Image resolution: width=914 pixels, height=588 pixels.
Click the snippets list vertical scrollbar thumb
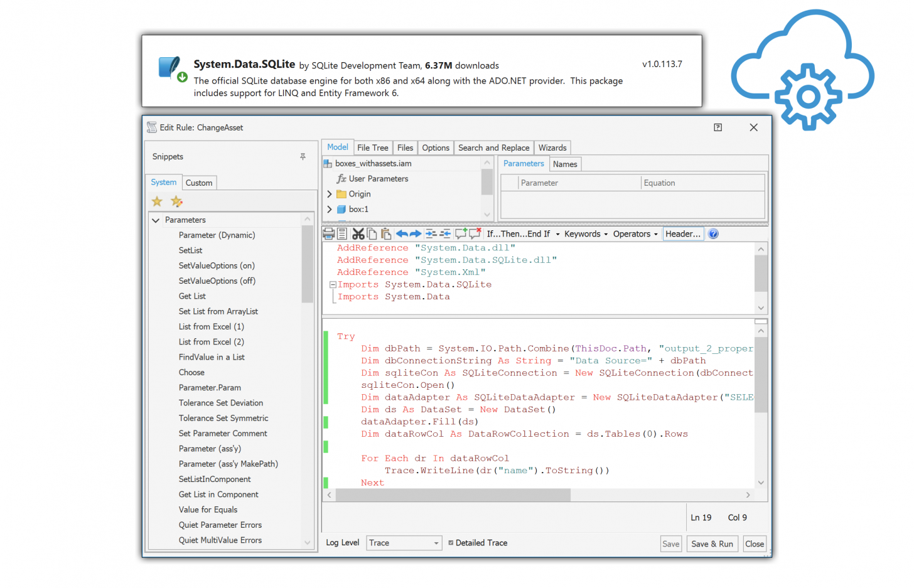click(307, 264)
